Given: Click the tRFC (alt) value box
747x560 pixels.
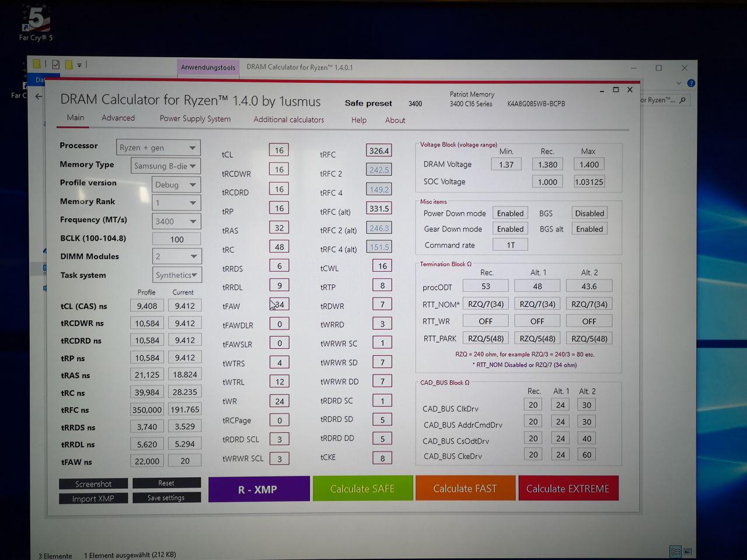Looking at the screenshot, I should 379,208.
